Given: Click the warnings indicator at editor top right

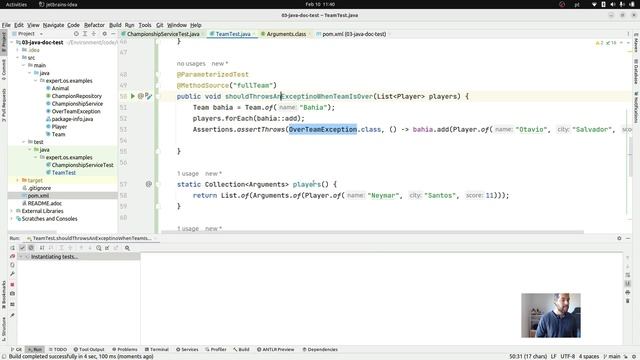Looking at the screenshot, I should click(599, 43).
